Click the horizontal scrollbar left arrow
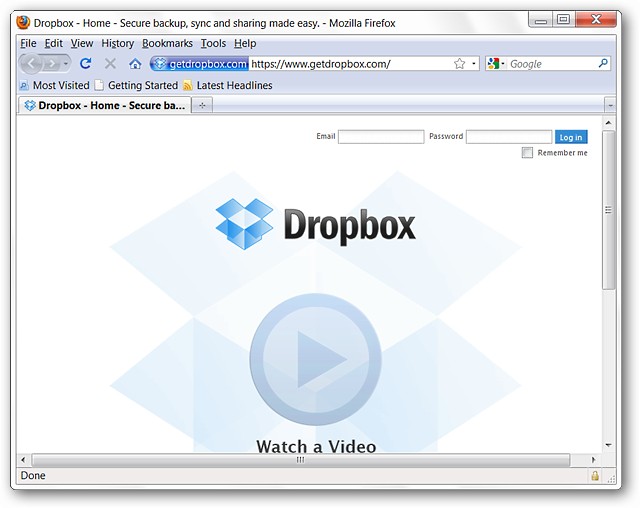Screen dimensions: 640x508 click(x=23, y=460)
